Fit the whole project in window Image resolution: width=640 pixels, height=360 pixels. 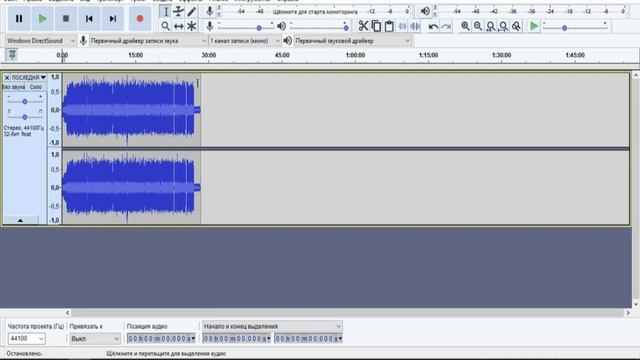point(504,26)
